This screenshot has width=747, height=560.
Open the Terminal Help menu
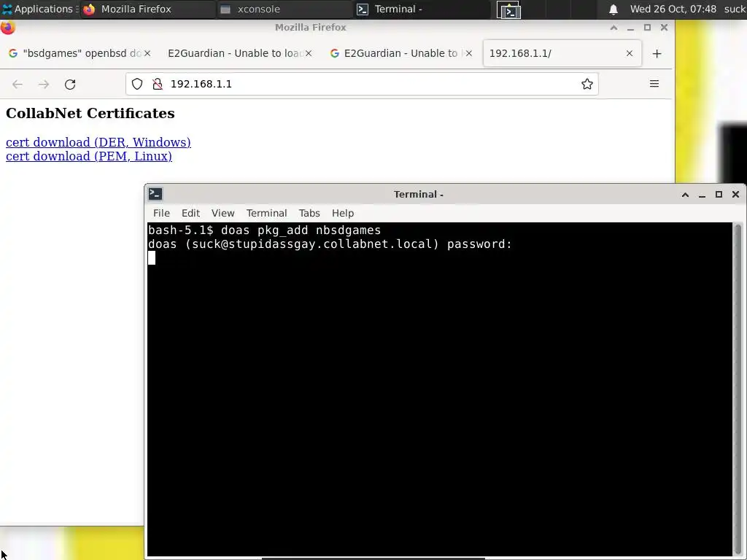[343, 214]
